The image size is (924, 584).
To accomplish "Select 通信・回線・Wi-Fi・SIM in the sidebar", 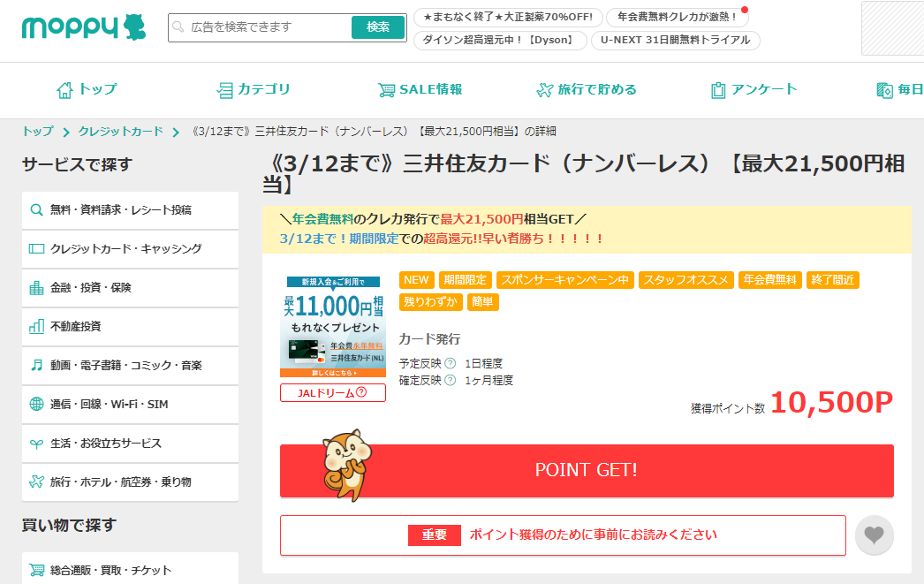I will point(130,405).
